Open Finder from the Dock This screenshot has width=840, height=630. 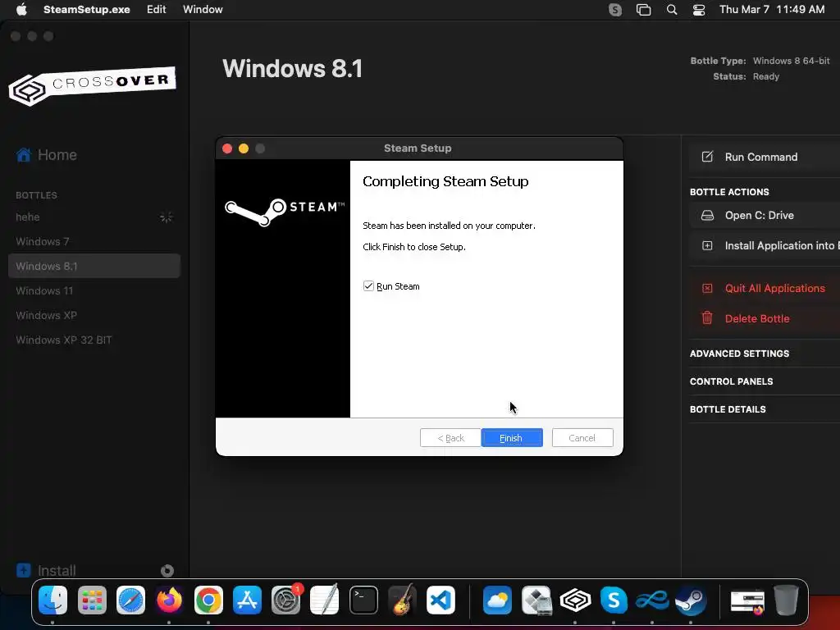tap(52, 600)
